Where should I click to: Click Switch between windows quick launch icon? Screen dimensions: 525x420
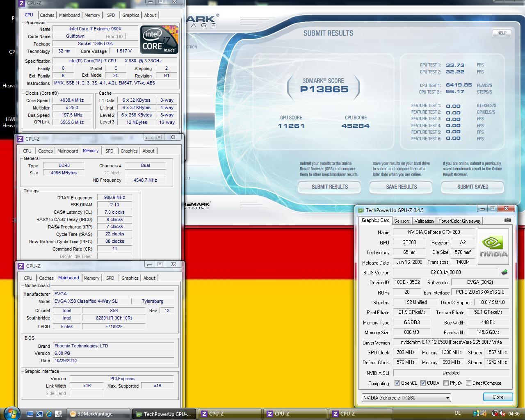[x=39, y=414]
